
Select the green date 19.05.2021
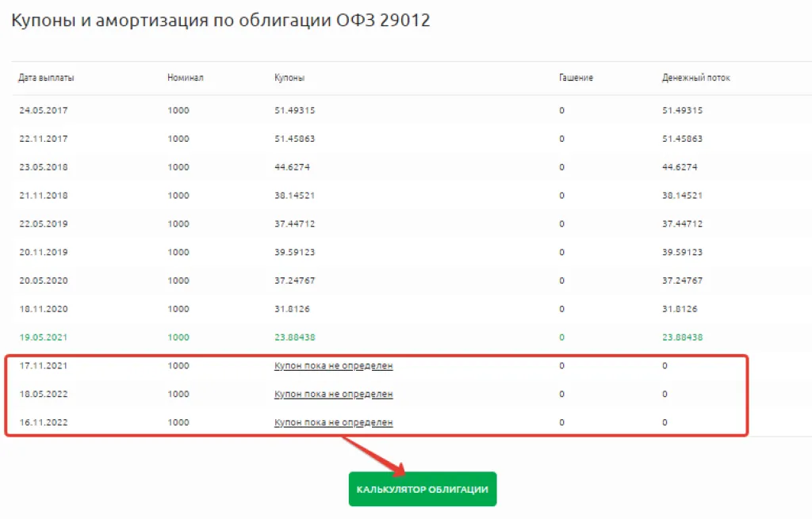coord(44,337)
